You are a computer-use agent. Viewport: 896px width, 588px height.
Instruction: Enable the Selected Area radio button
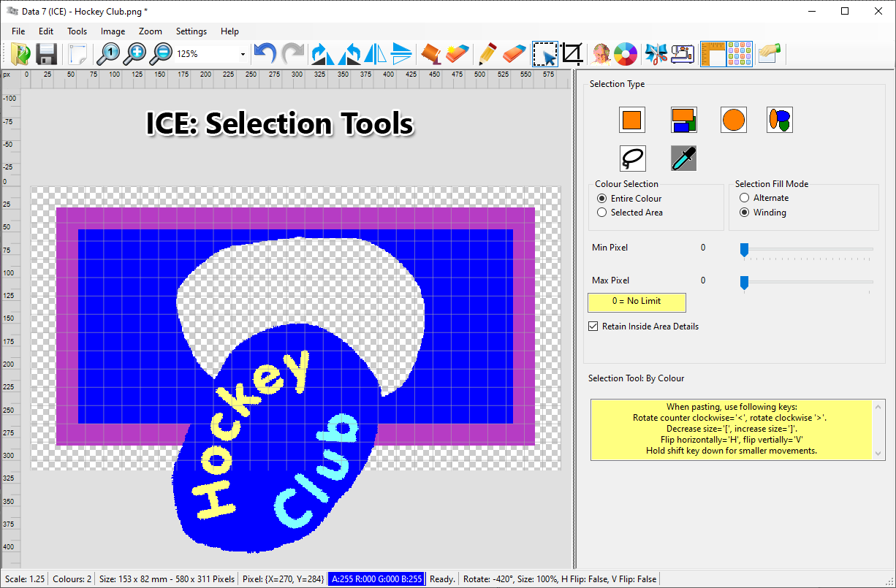point(602,213)
